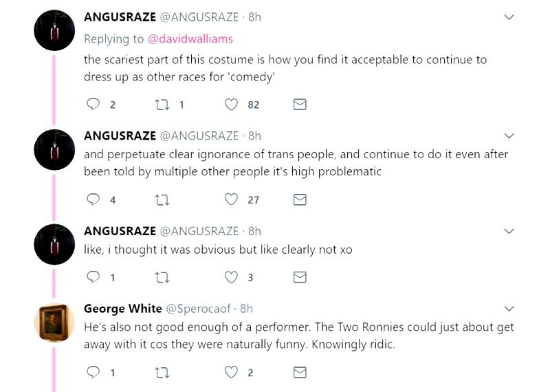Send the first tweet via direct message
Screen dimensions: 550x392
point(300,105)
